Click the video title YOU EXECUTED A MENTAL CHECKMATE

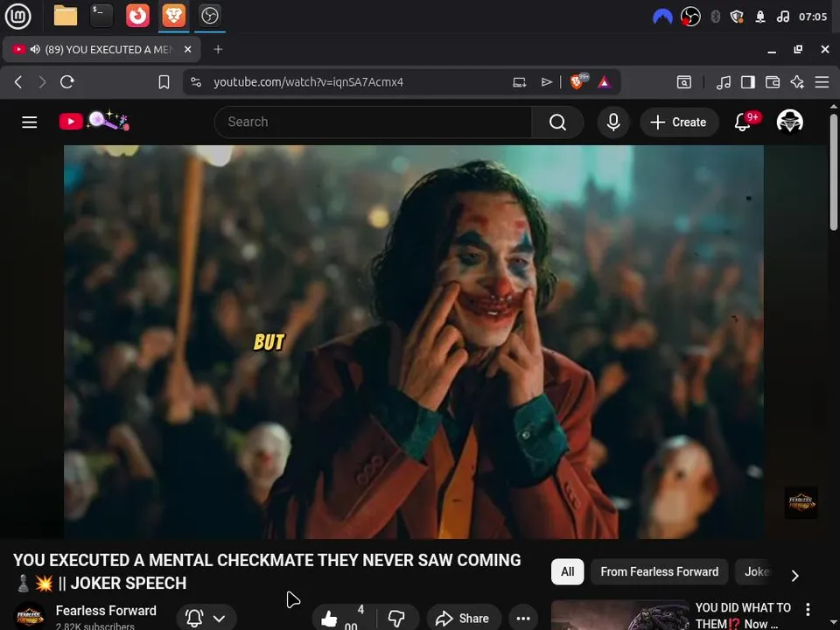[x=267, y=571]
